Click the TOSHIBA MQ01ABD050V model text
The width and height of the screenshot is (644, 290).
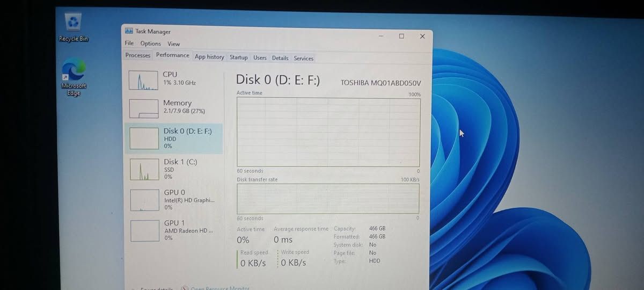(381, 83)
